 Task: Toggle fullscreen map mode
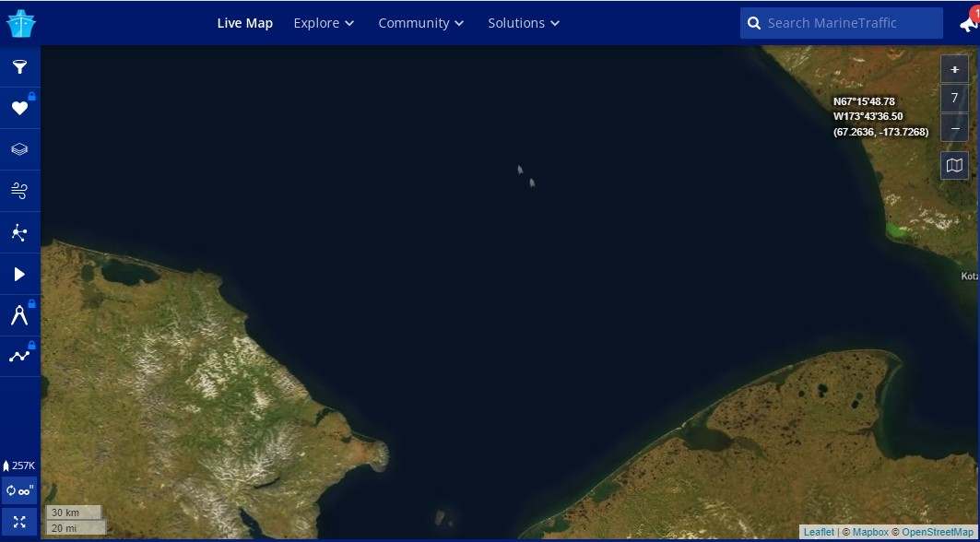click(19, 522)
